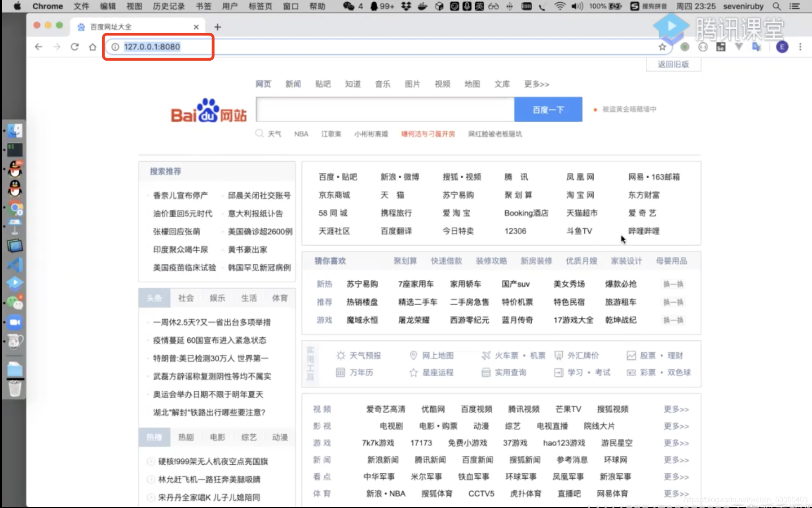Open WeChat from the dock
The width and height of the screenshot is (812, 508).
point(15,303)
